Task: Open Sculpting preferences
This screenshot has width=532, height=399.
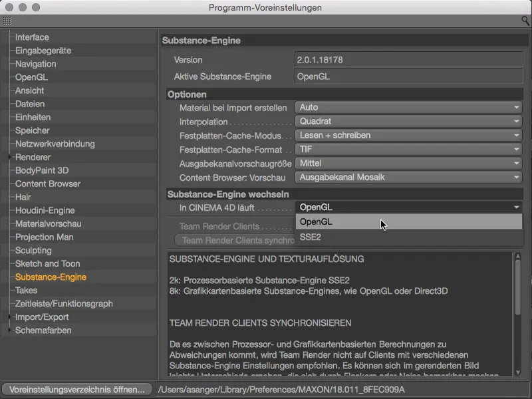Action: [x=33, y=251]
